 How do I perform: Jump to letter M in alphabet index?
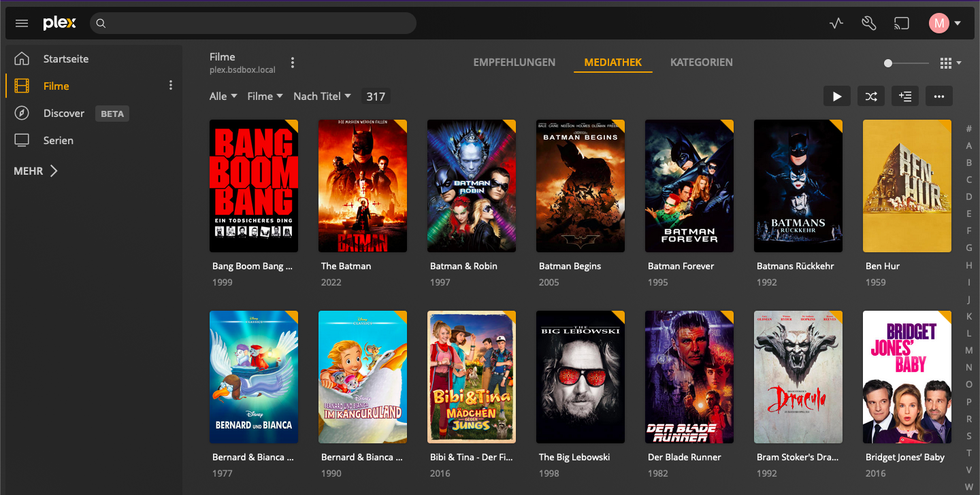tap(969, 350)
